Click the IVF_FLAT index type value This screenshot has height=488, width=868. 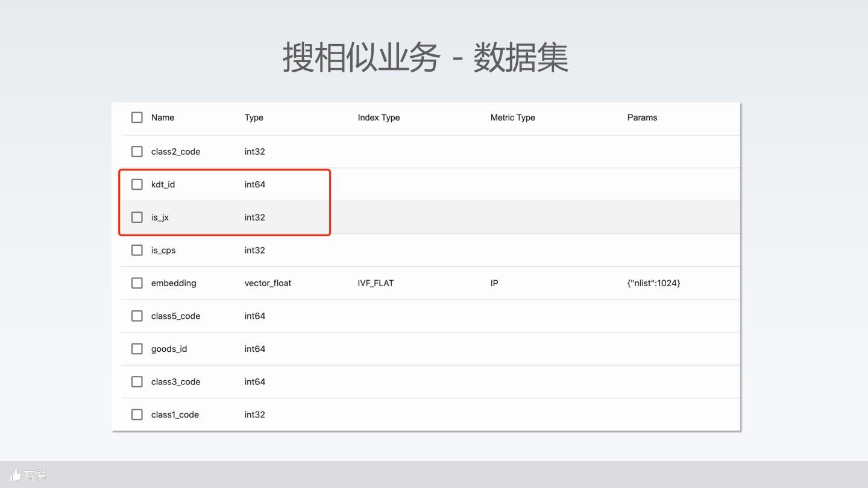coord(376,283)
